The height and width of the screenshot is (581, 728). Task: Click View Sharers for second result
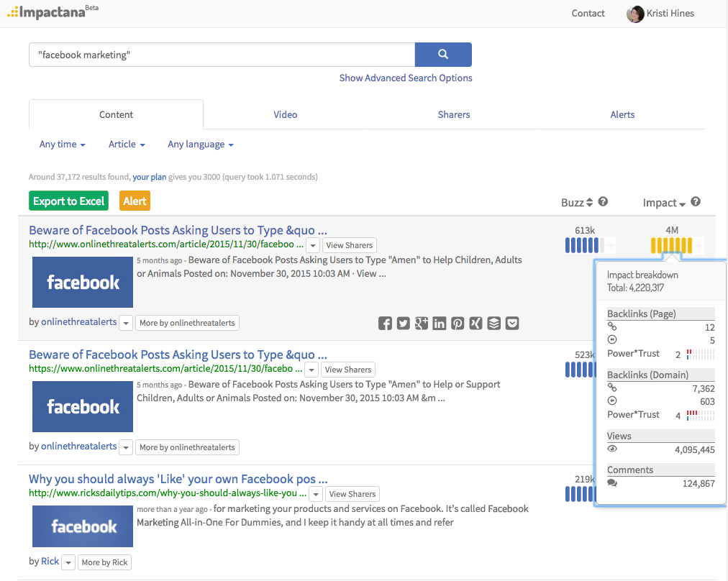coord(347,370)
